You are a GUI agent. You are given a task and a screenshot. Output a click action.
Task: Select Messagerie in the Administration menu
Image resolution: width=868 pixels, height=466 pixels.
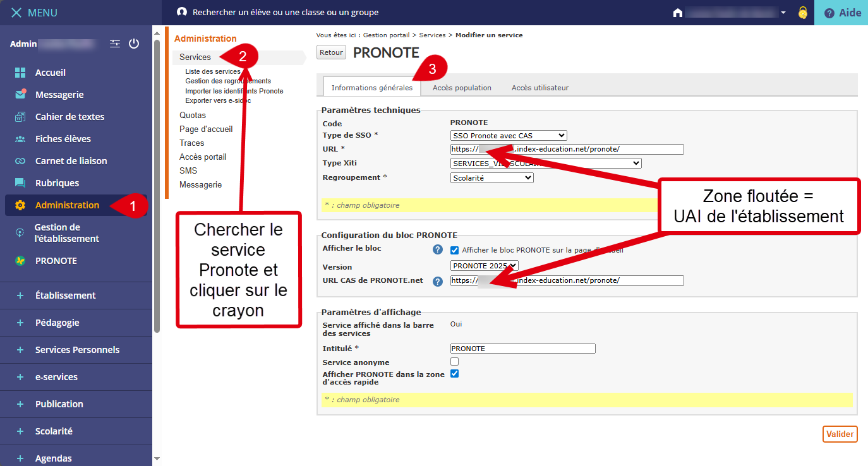pos(200,185)
